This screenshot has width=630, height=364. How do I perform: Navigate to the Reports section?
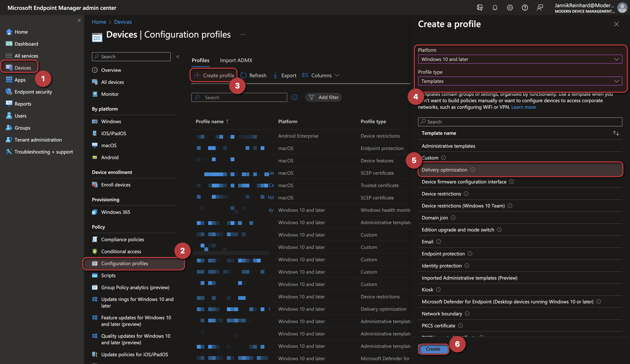[22, 103]
